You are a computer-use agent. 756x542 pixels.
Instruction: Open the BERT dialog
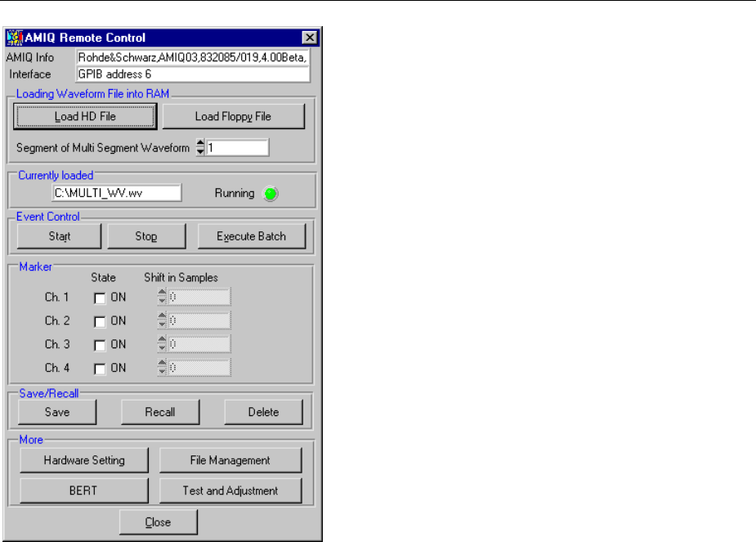coord(84,490)
